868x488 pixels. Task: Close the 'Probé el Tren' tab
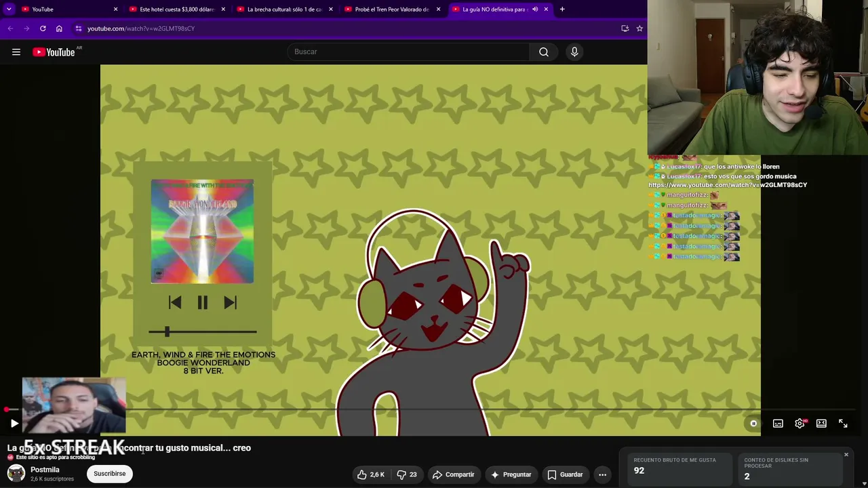pyautogui.click(x=439, y=9)
